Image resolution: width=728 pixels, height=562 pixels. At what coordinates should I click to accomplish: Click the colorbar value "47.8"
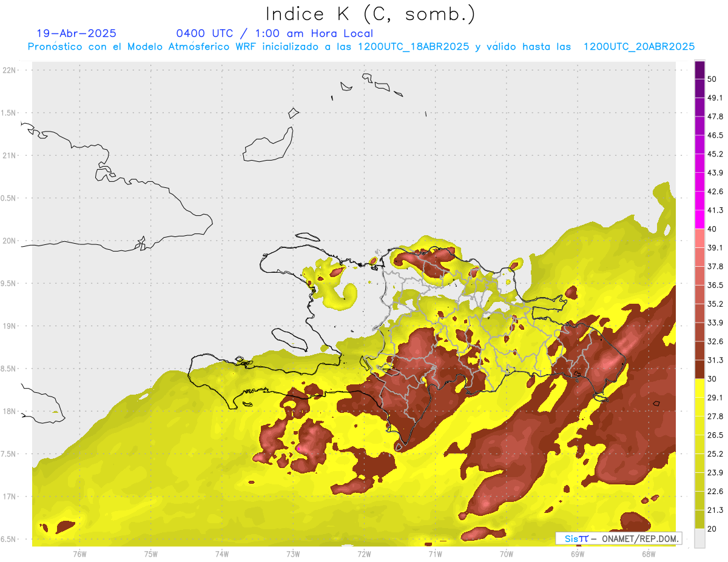[x=715, y=116]
